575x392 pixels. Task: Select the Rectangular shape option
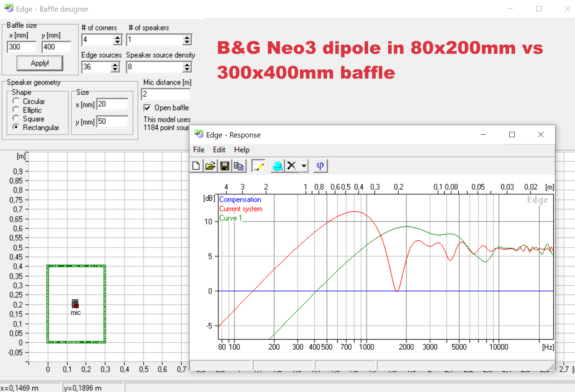[16, 127]
